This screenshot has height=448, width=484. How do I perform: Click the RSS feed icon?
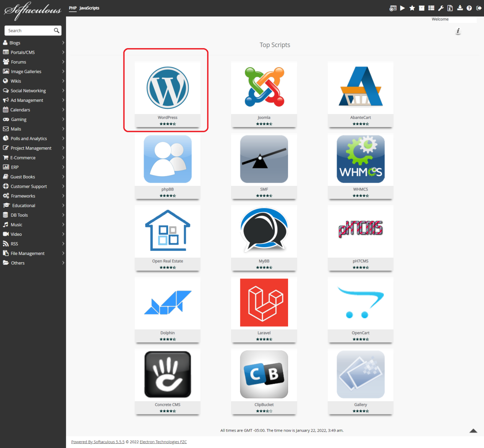point(6,243)
